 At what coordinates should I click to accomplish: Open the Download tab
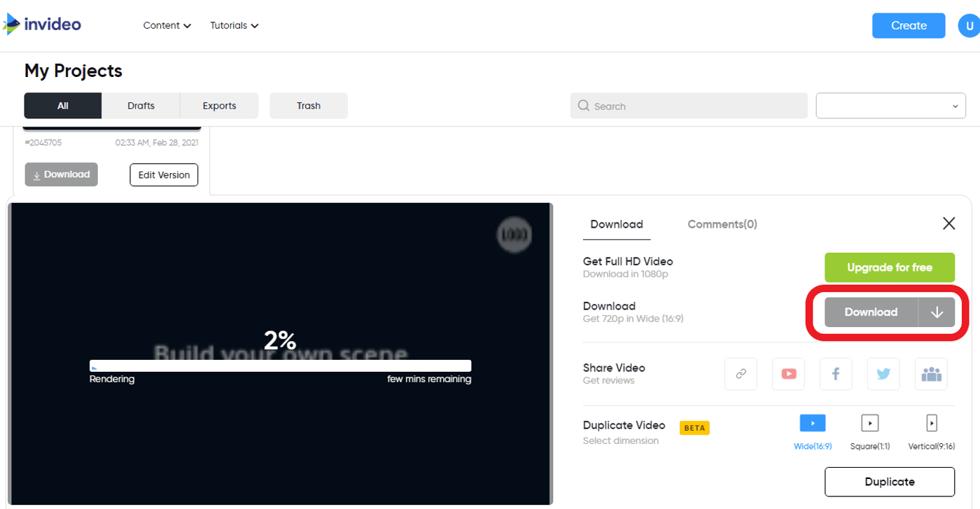tap(616, 224)
